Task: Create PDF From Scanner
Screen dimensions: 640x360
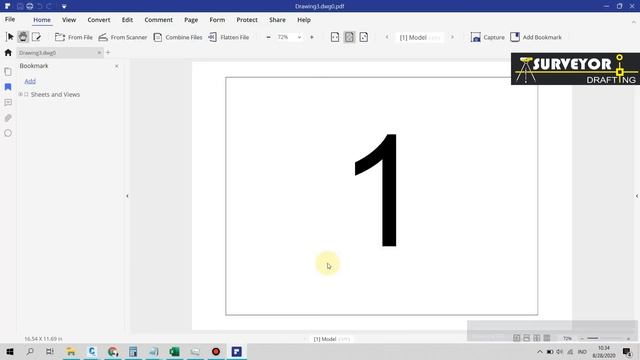Action: [123, 37]
